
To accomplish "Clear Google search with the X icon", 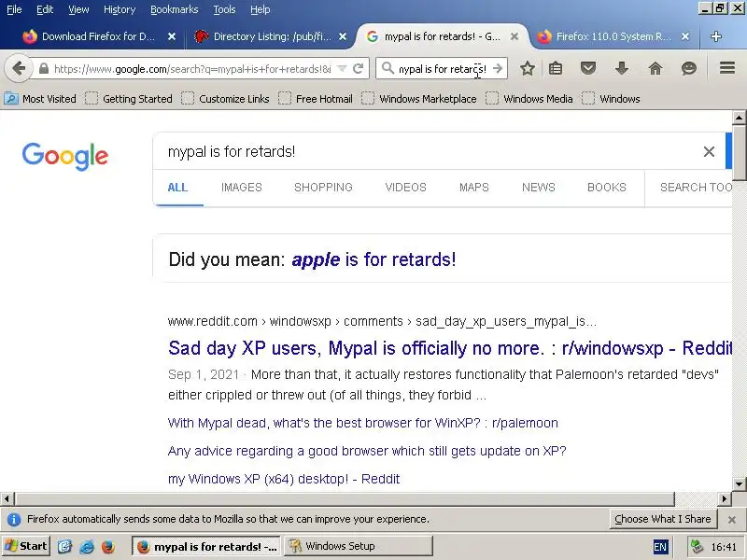I will pyautogui.click(x=709, y=151).
